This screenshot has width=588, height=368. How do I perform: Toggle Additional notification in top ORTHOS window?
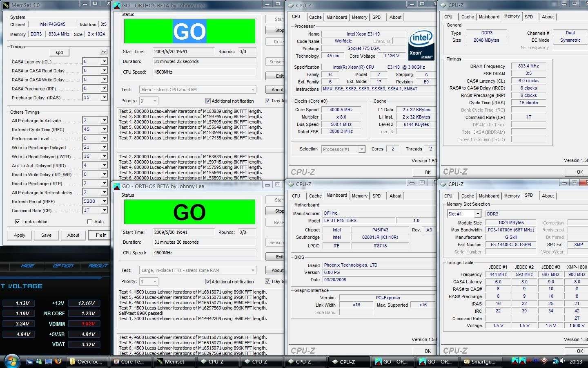tap(208, 101)
